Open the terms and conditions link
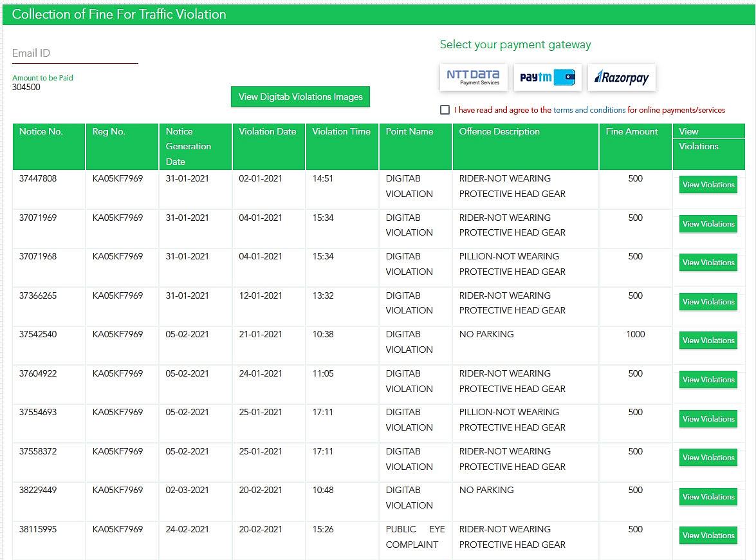The width and height of the screenshot is (756, 560). (589, 110)
